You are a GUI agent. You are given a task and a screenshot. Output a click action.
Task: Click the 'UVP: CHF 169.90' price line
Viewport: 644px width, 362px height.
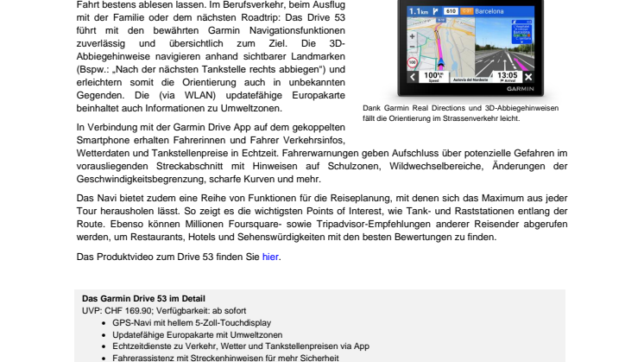click(164, 311)
